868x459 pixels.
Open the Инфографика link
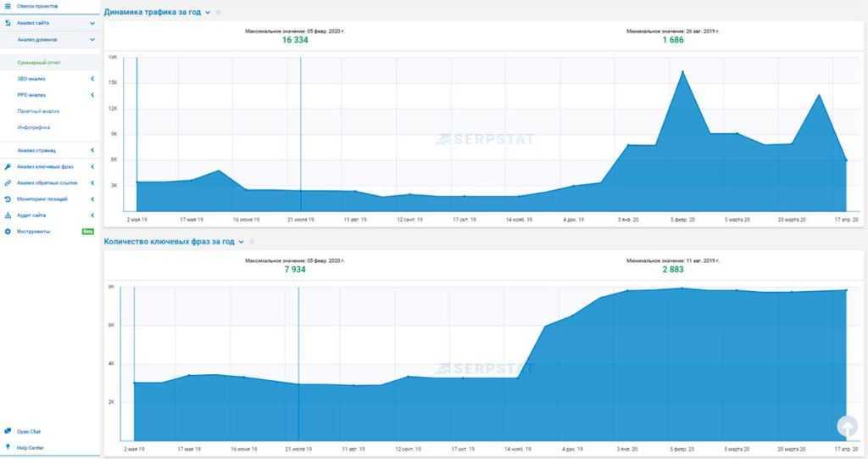(34, 127)
